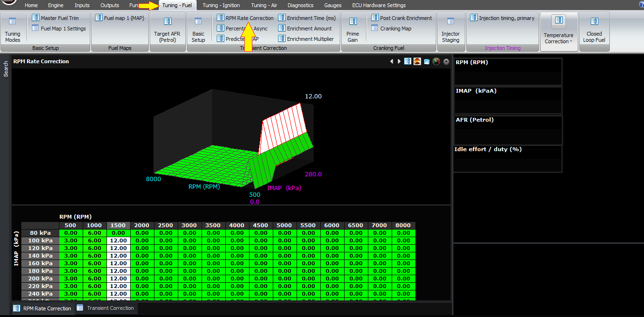Switch to the Inputs ribbon tab
The image size is (644, 317).
pos(82,5)
